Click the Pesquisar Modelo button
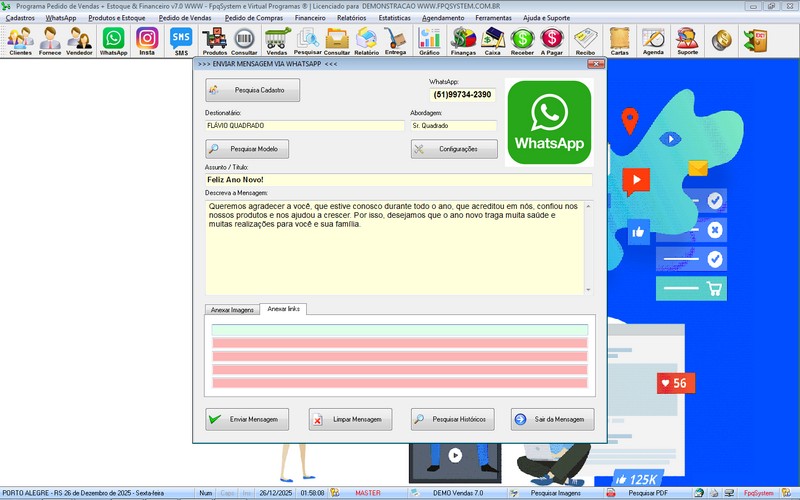The image size is (800, 500). click(247, 149)
